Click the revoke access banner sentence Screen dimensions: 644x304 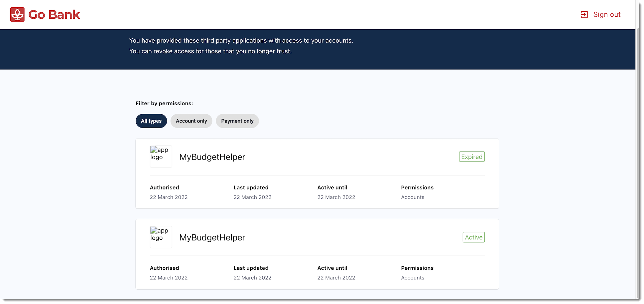tap(210, 51)
